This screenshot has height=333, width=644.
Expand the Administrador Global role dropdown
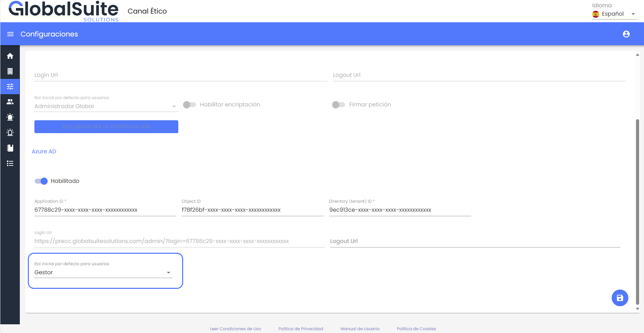click(x=106, y=106)
